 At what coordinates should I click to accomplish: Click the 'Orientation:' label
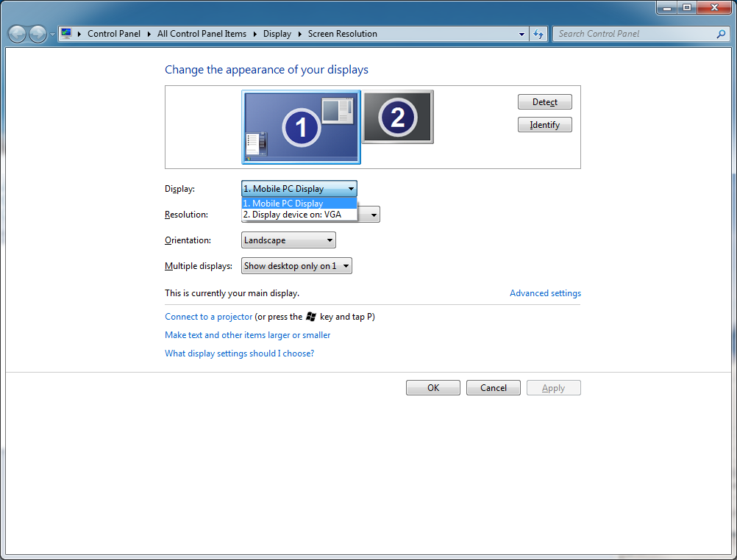[x=188, y=240]
